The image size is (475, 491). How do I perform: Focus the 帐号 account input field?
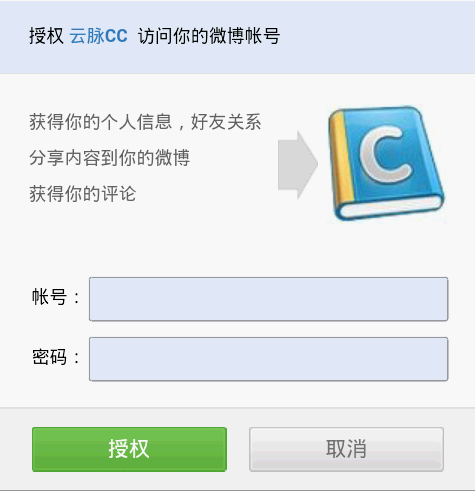point(268,299)
